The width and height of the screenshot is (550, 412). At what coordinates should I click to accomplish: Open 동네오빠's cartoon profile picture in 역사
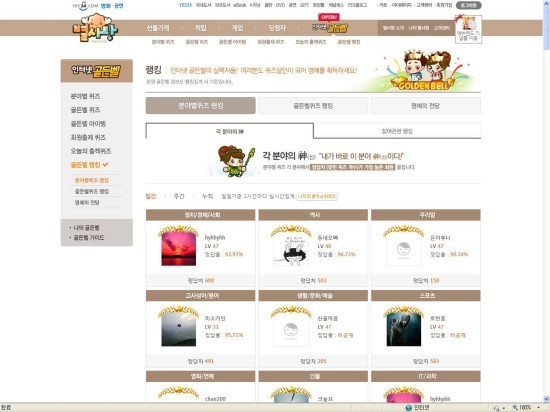[291, 249]
